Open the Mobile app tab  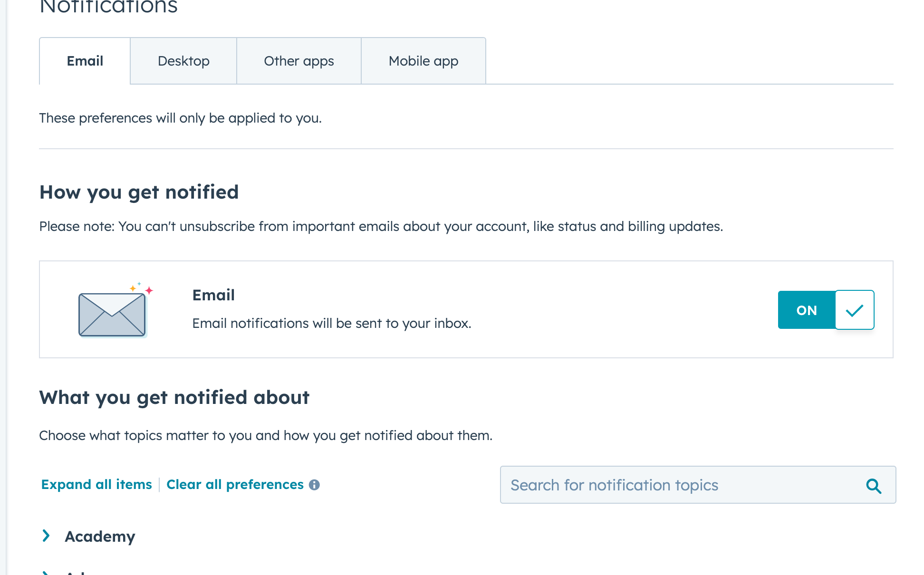(423, 61)
